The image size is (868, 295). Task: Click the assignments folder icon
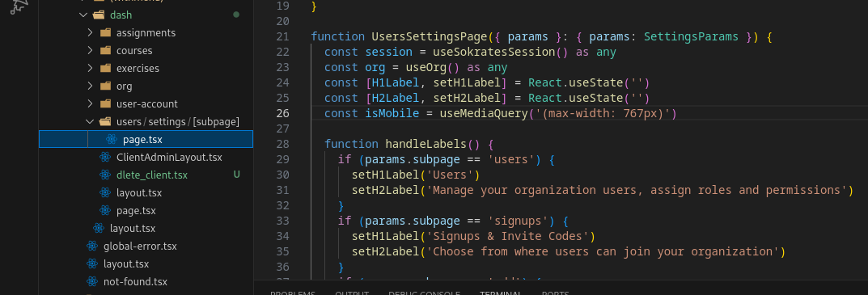pos(105,32)
